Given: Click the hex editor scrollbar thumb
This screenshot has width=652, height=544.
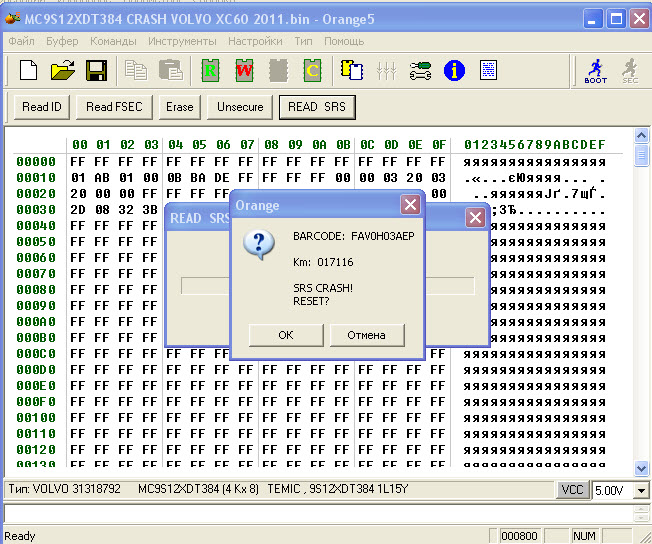Looking at the screenshot, I should click(641, 155).
